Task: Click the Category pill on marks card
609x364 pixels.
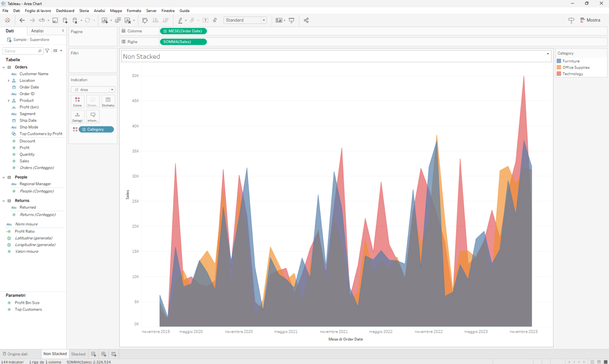Action: [x=96, y=130]
